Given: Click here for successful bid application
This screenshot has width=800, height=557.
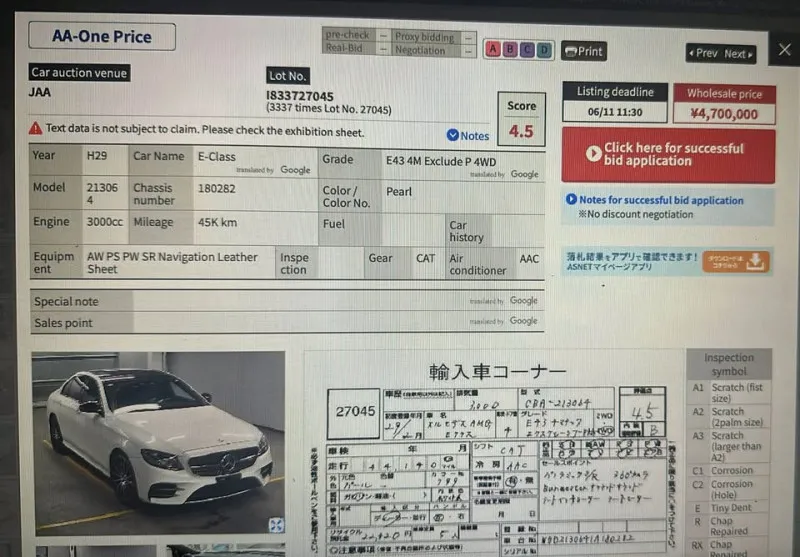Looking at the screenshot, I should click(668, 155).
